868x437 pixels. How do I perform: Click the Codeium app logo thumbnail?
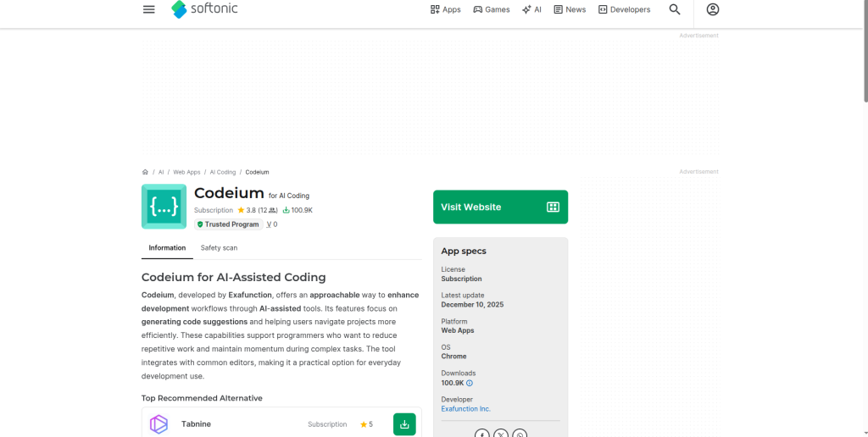[x=164, y=207]
